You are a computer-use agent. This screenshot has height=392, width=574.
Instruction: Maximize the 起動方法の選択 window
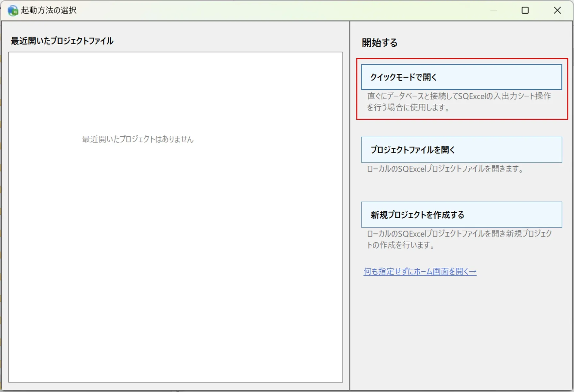[525, 10]
